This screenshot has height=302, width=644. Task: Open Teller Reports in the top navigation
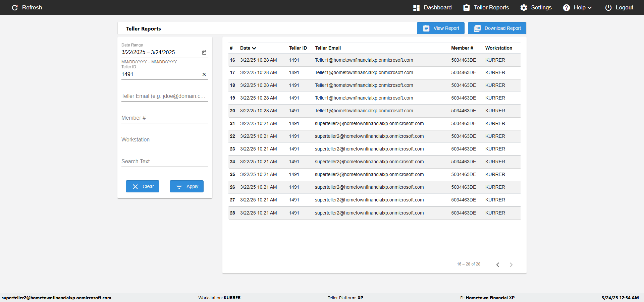tap(486, 8)
